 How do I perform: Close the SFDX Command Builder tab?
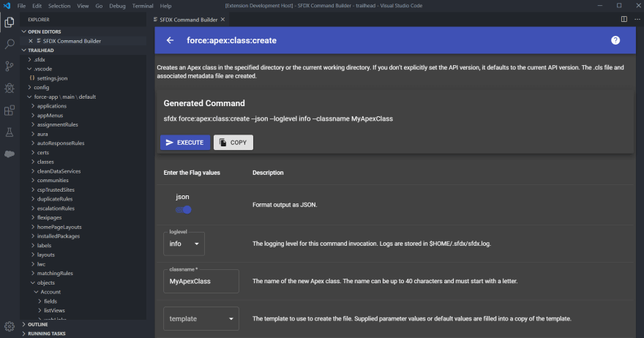coord(222,19)
